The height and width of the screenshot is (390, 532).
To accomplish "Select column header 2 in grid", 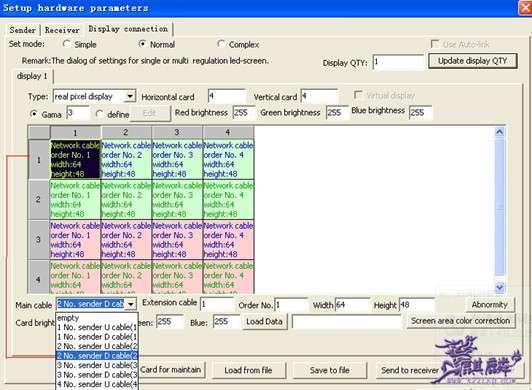I will point(126,132).
